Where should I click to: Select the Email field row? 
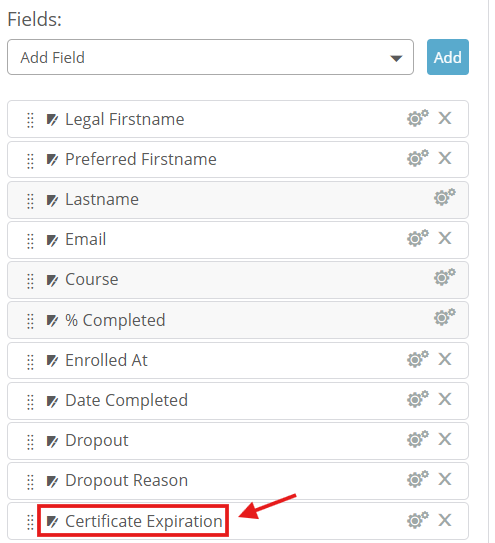[238, 240]
